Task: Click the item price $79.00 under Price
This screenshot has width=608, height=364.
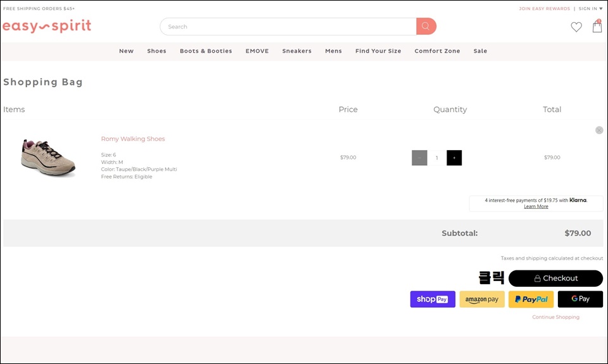Action: coord(348,158)
